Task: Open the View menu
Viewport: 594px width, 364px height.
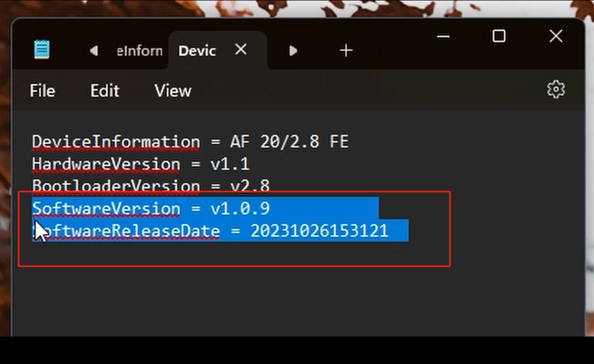Action: point(173,91)
